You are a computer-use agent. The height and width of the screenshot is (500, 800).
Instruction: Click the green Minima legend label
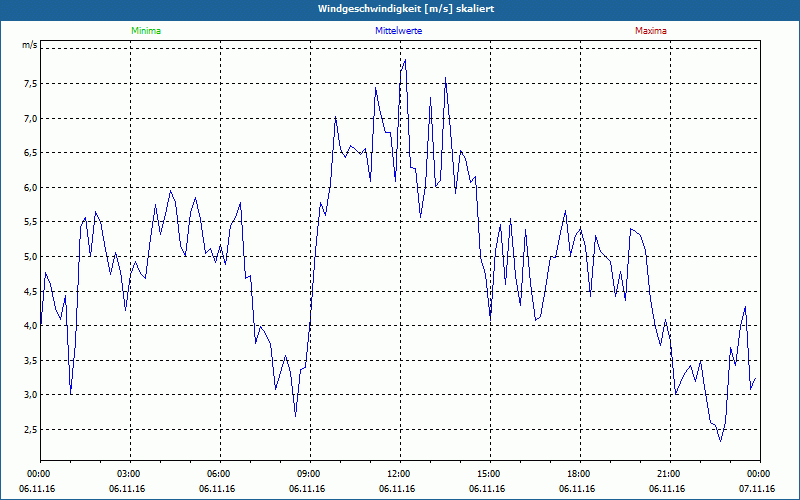tap(146, 31)
